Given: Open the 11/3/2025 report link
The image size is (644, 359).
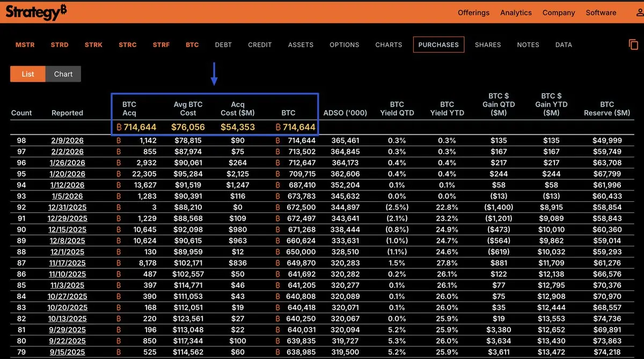Looking at the screenshot, I should click(67, 285).
